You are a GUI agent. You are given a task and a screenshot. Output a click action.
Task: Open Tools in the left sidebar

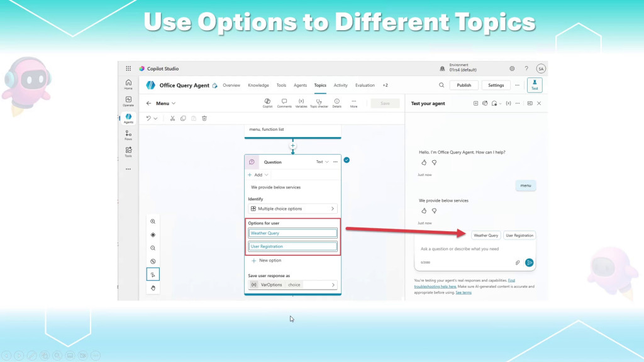pos(128,152)
